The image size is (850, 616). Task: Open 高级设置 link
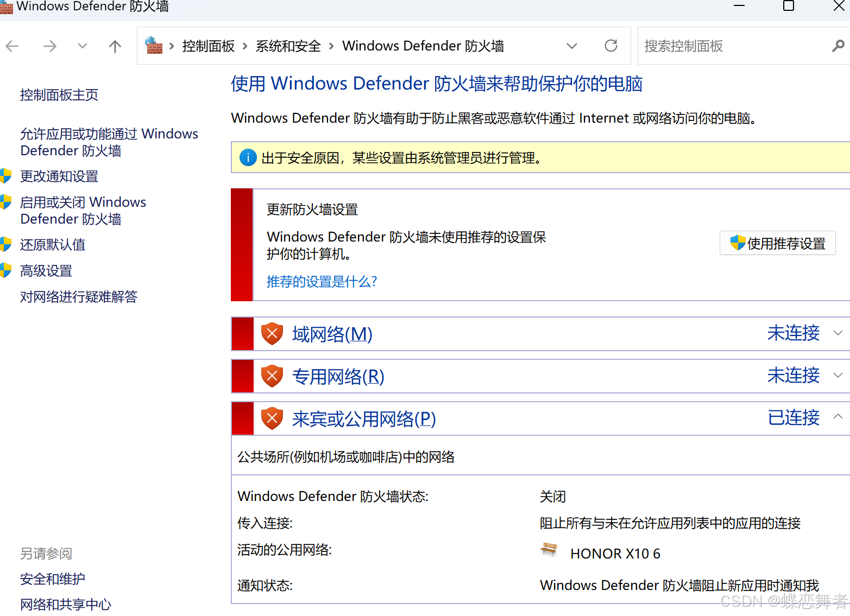(46, 271)
